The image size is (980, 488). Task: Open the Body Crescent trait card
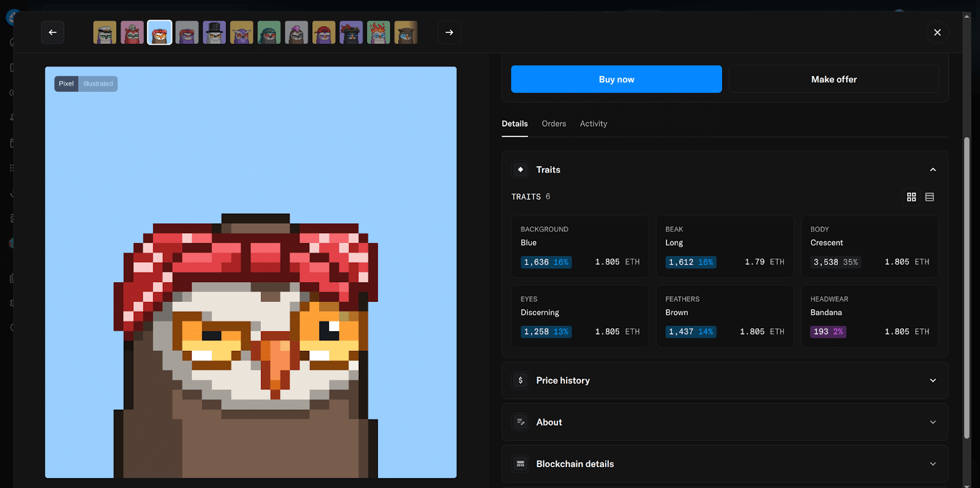click(x=870, y=247)
